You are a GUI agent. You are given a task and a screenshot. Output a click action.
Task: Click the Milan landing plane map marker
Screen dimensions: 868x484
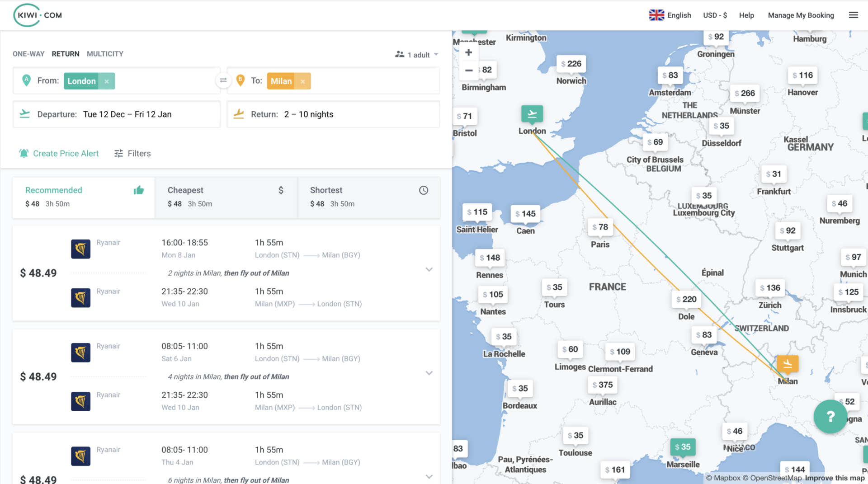point(787,364)
